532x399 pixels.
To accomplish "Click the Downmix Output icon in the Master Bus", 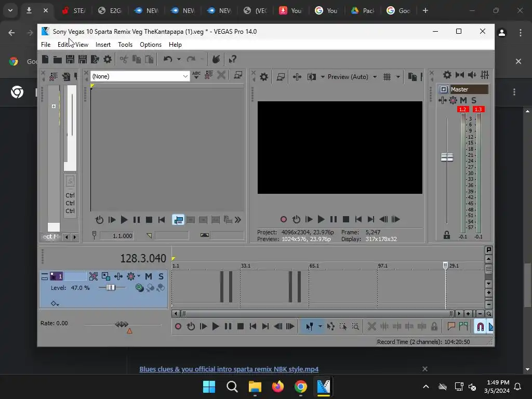I will (x=460, y=75).
